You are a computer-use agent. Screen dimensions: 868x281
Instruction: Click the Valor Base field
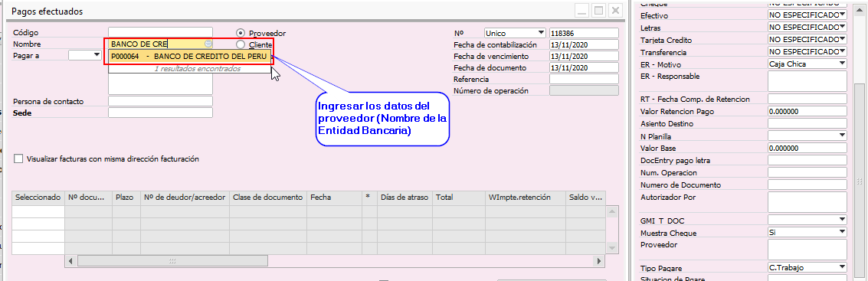[807, 149]
